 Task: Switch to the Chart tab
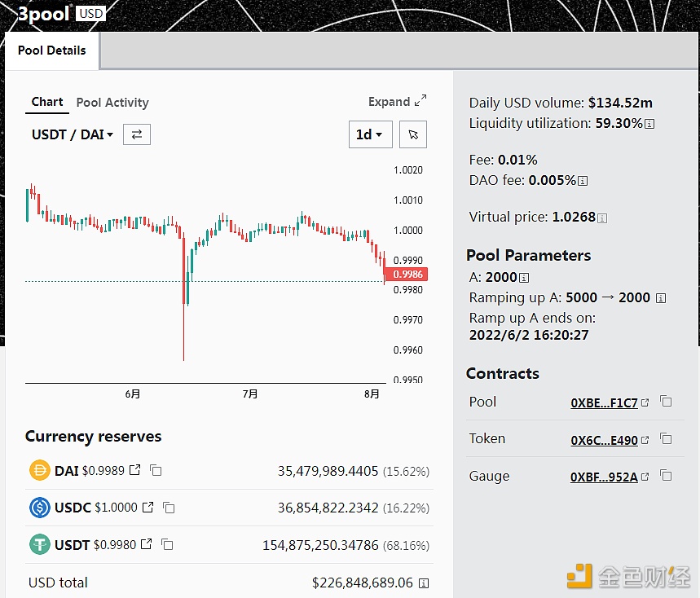pos(47,102)
